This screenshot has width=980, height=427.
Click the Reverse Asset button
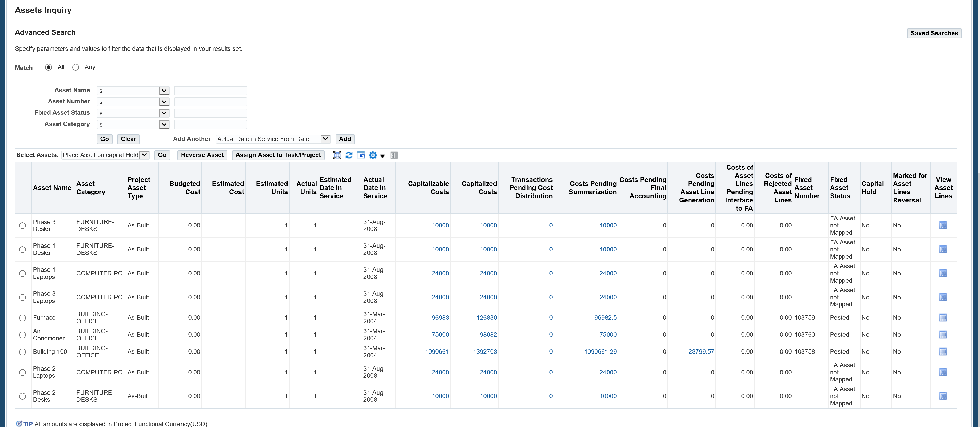click(x=202, y=155)
